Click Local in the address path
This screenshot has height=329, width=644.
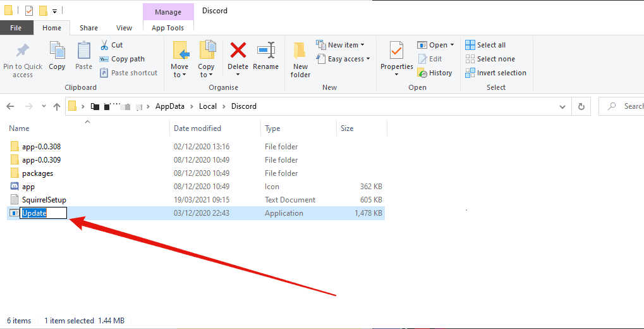208,106
